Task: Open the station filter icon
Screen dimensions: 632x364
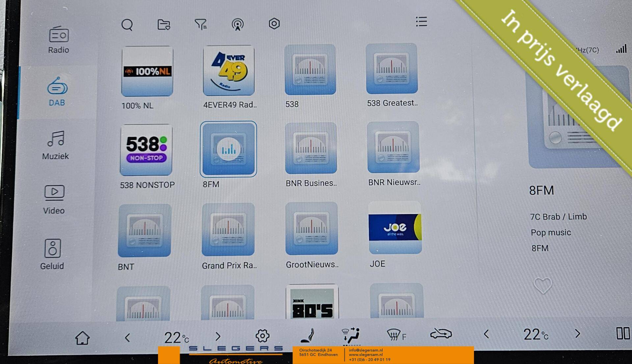Action: 200,24
